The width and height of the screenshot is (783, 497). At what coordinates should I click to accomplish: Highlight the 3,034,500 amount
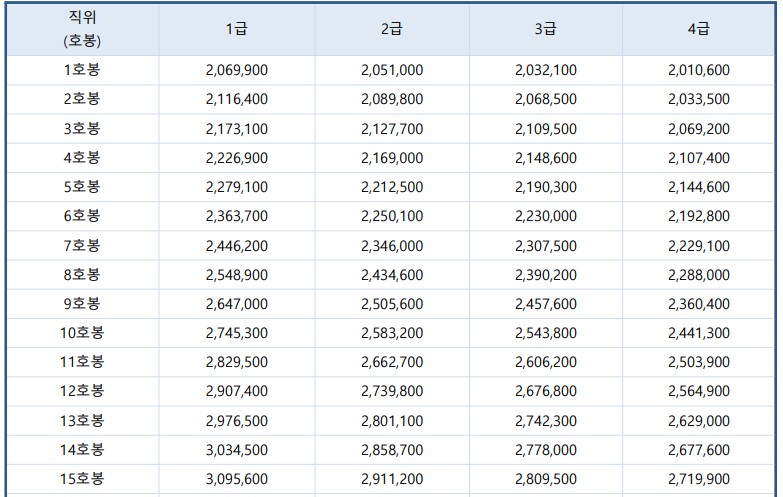[x=237, y=450]
